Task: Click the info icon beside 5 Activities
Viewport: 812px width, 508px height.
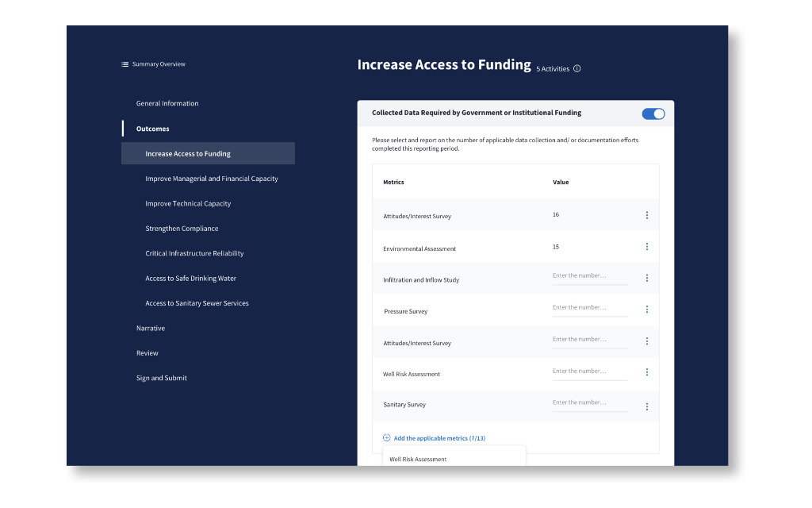Action: (577, 68)
